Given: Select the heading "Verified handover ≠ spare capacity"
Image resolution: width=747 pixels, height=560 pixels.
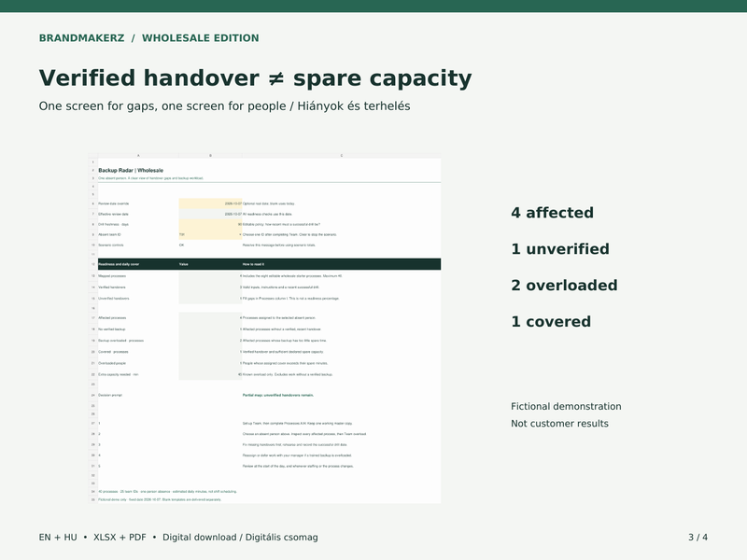Looking at the screenshot, I should [255, 78].
